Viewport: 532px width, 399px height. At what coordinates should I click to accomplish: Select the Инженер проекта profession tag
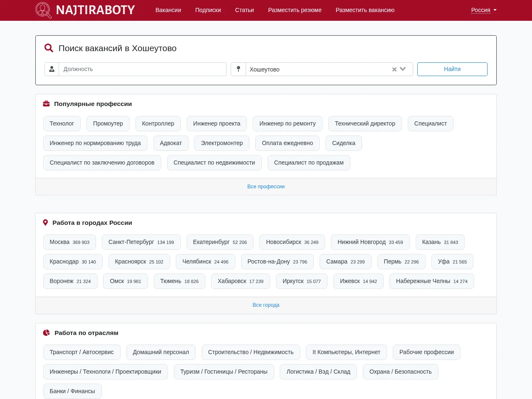(217, 124)
